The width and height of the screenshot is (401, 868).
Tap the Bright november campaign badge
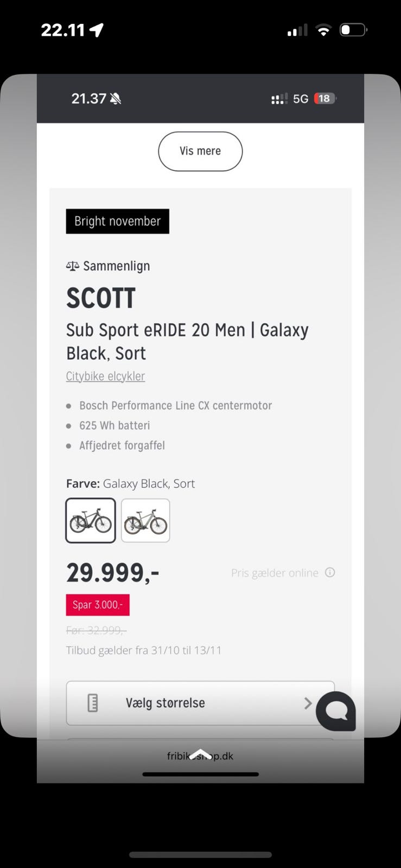click(117, 221)
